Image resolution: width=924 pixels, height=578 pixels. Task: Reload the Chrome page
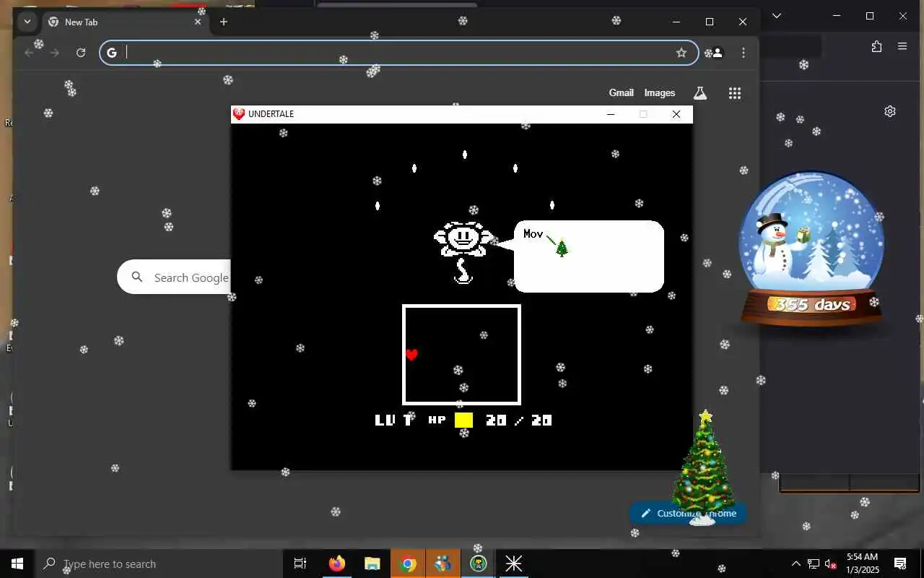[x=81, y=53]
